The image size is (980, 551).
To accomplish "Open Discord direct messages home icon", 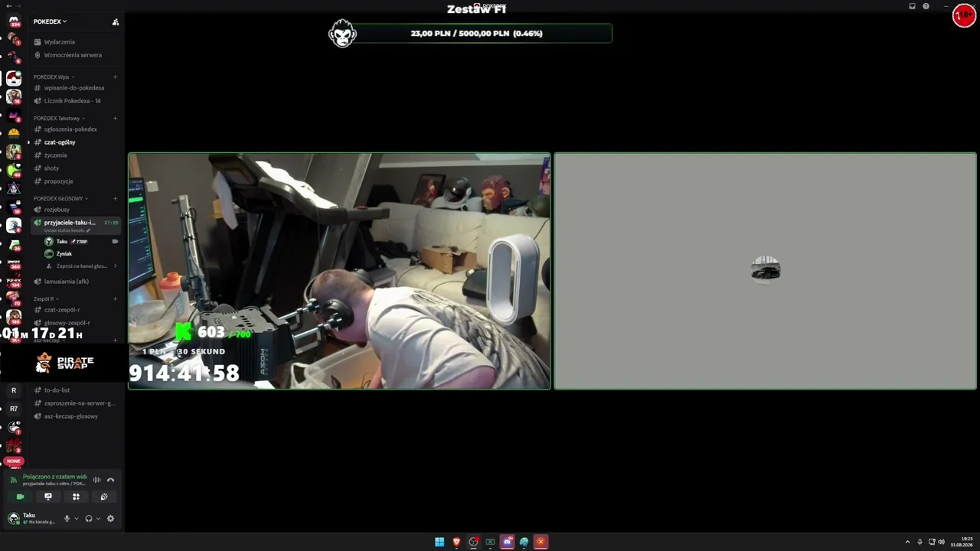I will coord(14,21).
